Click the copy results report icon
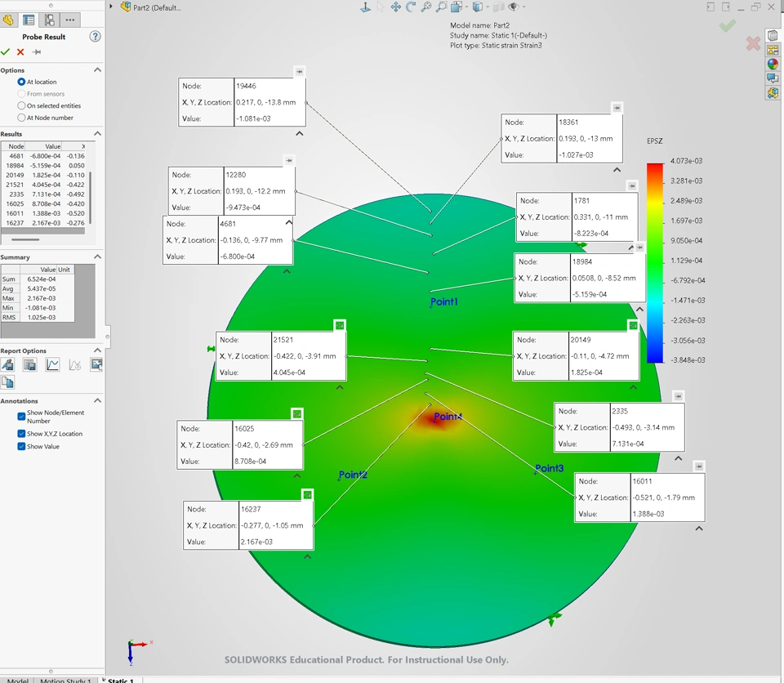Viewport: 784px width, 683px height. 8,383
